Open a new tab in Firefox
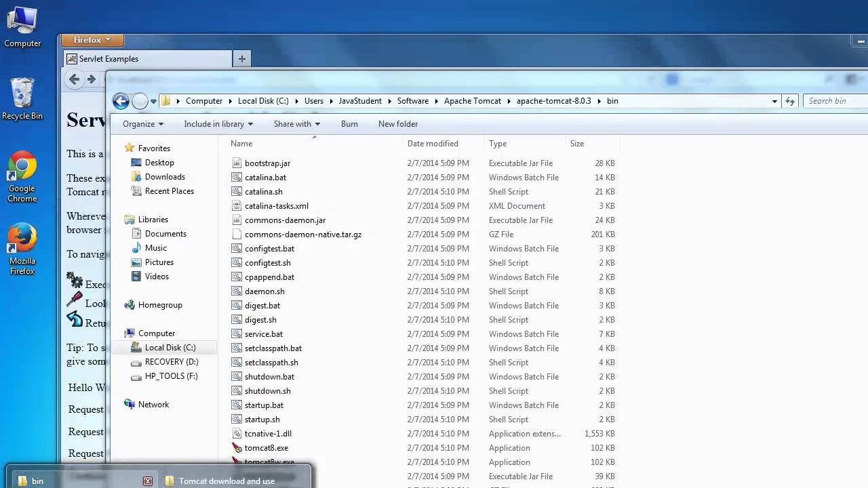The width and height of the screenshot is (868, 488). [242, 59]
